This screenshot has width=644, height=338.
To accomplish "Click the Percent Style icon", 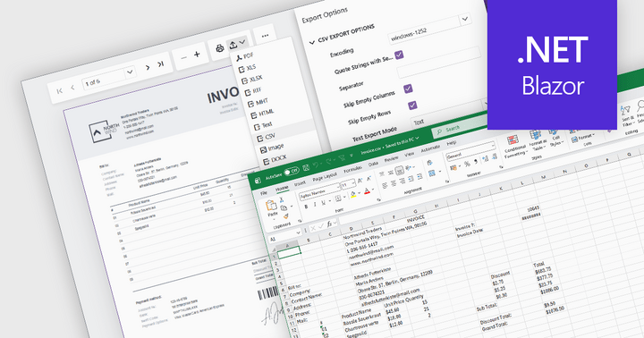I will [467, 164].
